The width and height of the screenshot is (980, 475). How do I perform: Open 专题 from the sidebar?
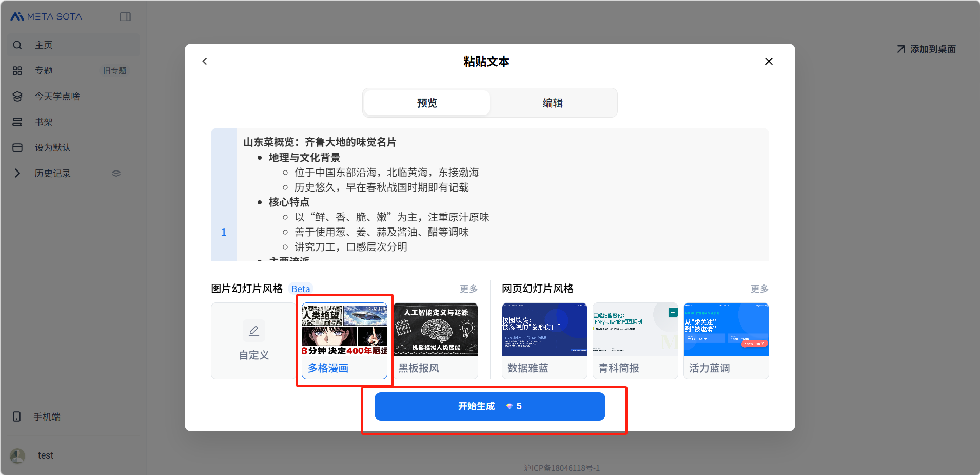pos(44,71)
